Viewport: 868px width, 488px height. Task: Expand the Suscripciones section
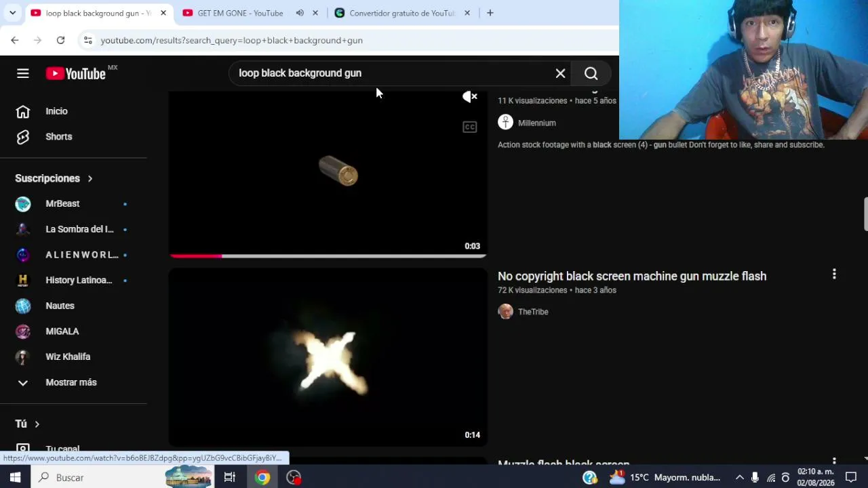coord(54,178)
